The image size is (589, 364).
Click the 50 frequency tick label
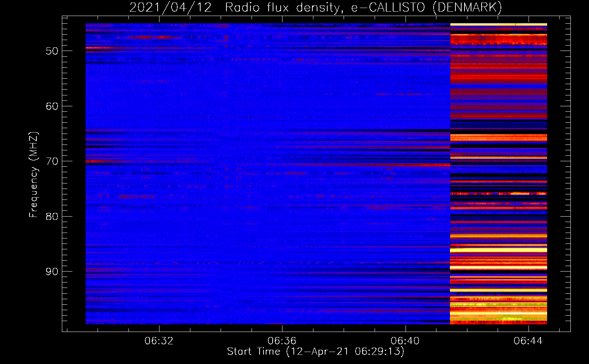click(52, 51)
